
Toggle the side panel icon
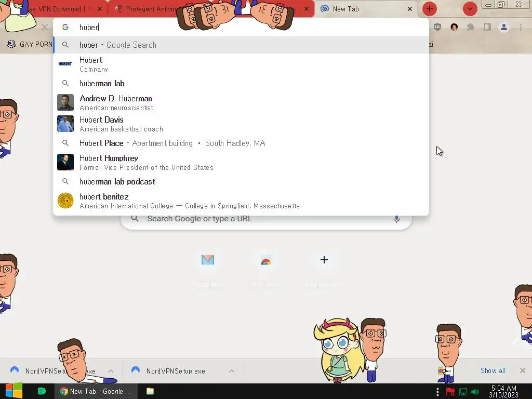coord(487,27)
